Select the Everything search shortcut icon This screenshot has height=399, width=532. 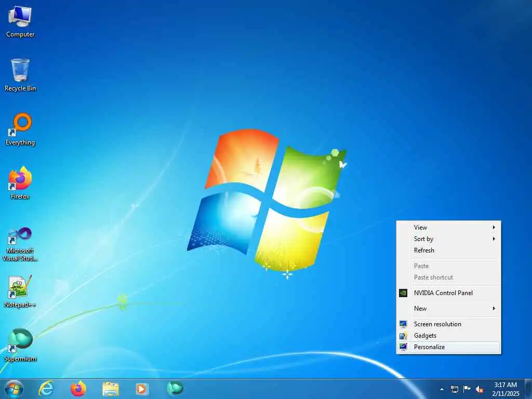coord(20,129)
